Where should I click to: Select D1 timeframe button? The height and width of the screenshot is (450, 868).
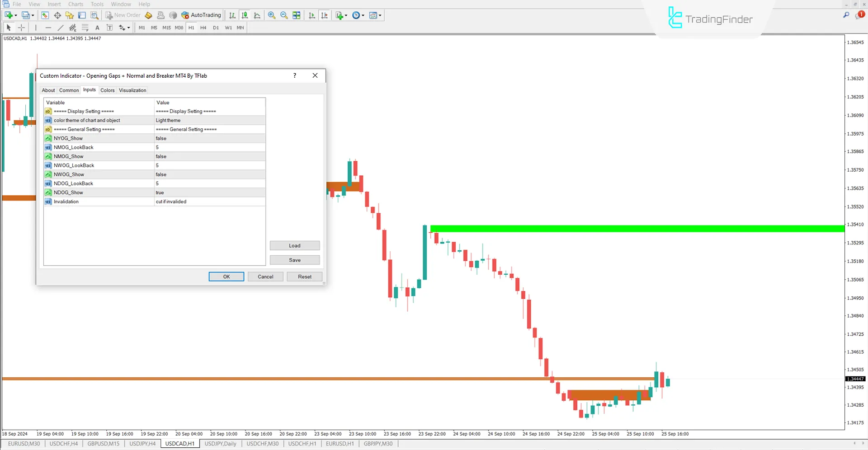[x=216, y=28]
